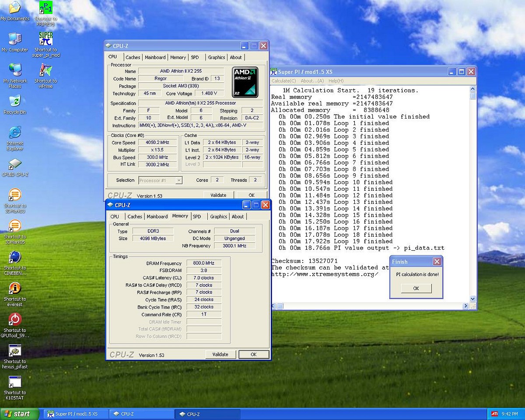This screenshot has width=525, height=420.
Task: Open the PRIME95 desktop shortcut
Action: [x=45, y=8]
